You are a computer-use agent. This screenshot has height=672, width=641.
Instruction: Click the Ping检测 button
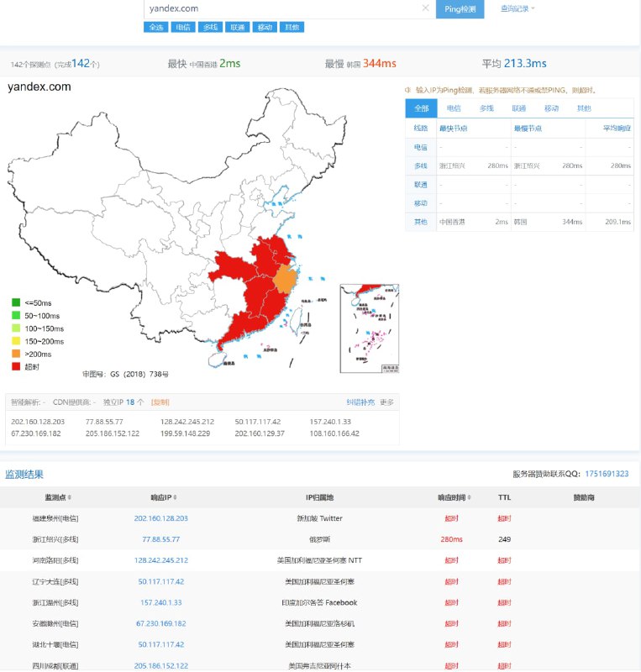[x=460, y=9]
